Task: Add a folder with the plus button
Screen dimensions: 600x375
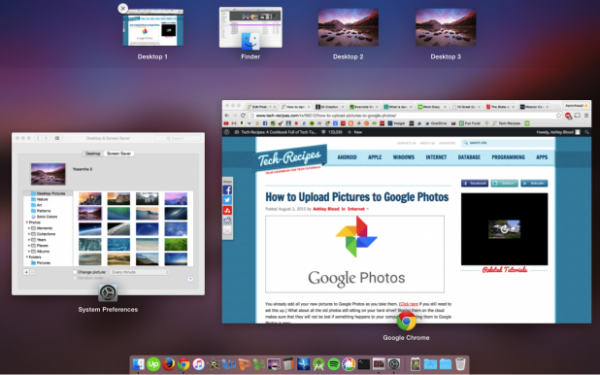Action: click(x=26, y=272)
